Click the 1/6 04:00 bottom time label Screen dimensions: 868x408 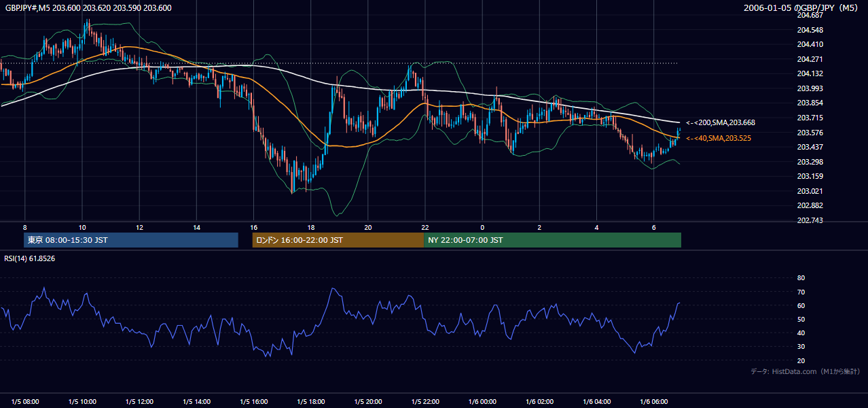click(596, 401)
